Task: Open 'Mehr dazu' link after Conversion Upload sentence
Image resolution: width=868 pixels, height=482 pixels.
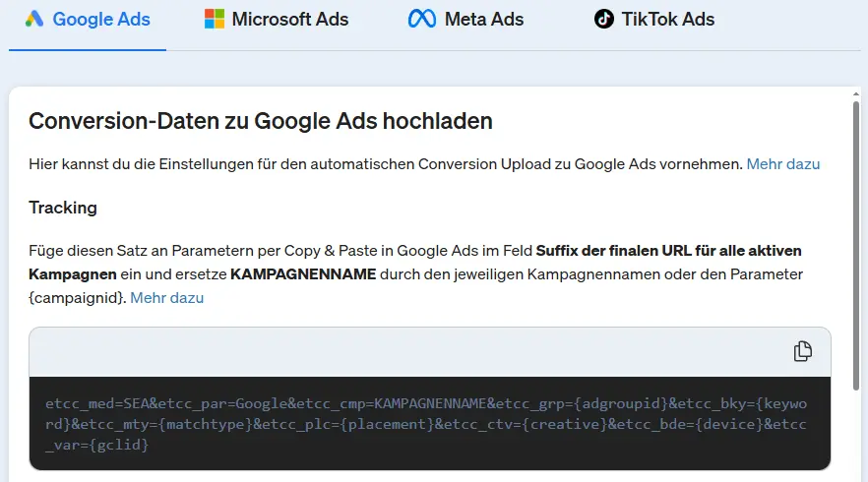Action: (x=782, y=164)
